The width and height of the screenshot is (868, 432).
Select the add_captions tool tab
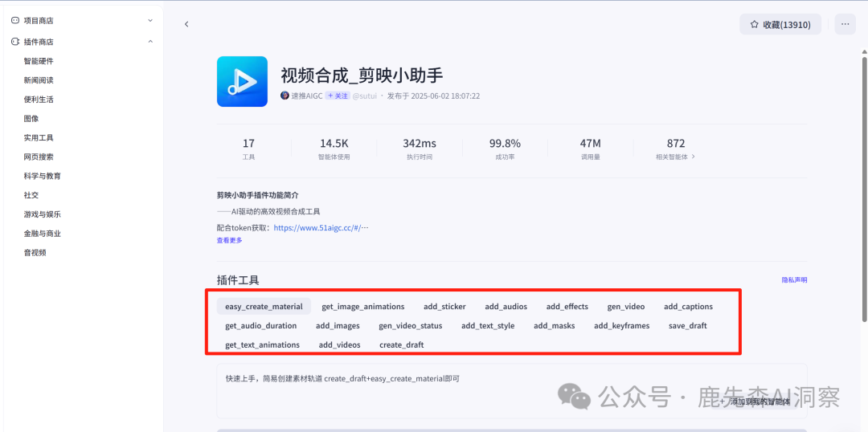coord(689,307)
